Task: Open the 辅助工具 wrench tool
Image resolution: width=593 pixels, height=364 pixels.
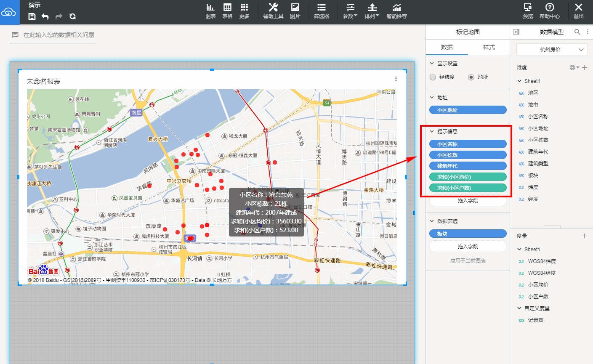Action: pyautogui.click(x=273, y=11)
